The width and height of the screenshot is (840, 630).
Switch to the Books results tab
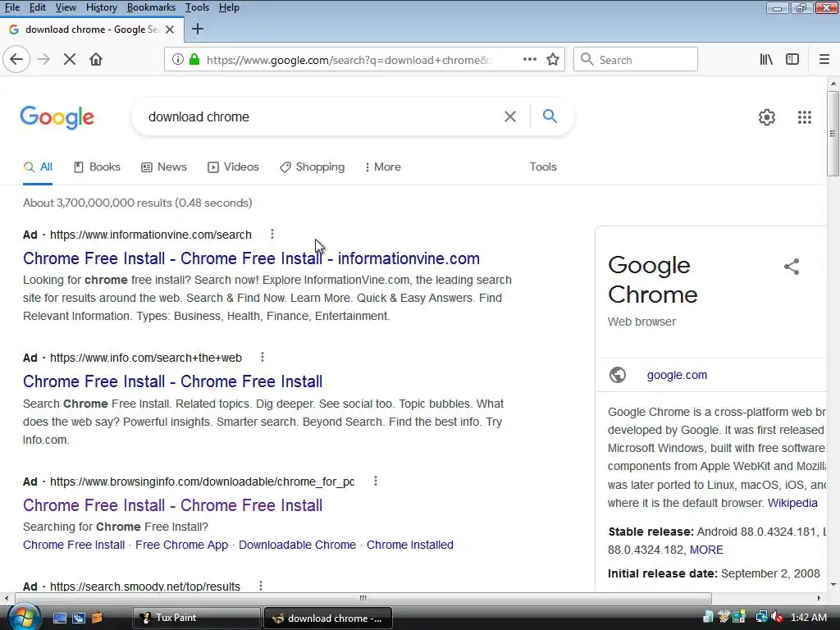pos(97,167)
